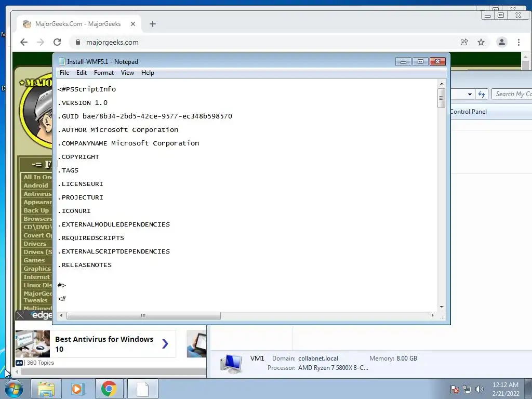This screenshot has width=532, height=399.
Task: Open clock showing 12:12 AM
Action: tap(506, 389)
